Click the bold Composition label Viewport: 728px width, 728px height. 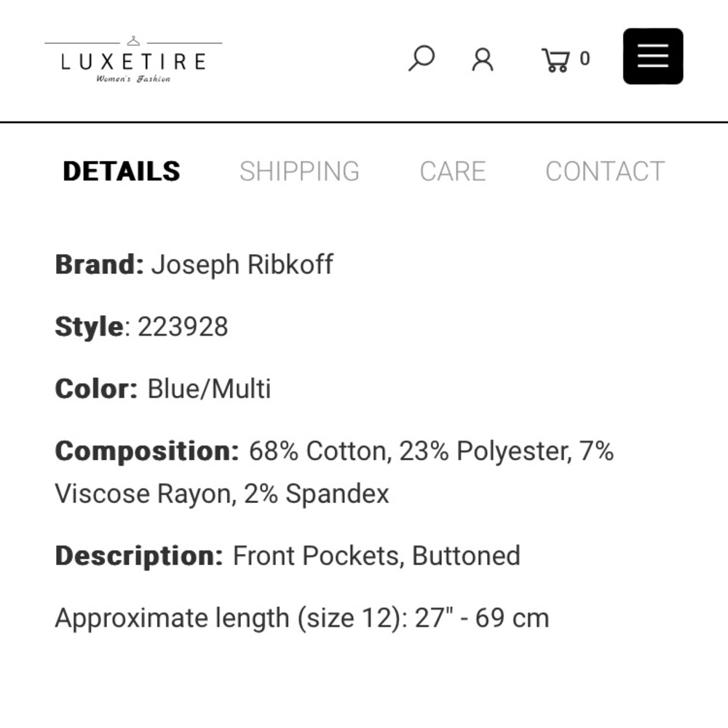tap(146, 451)
